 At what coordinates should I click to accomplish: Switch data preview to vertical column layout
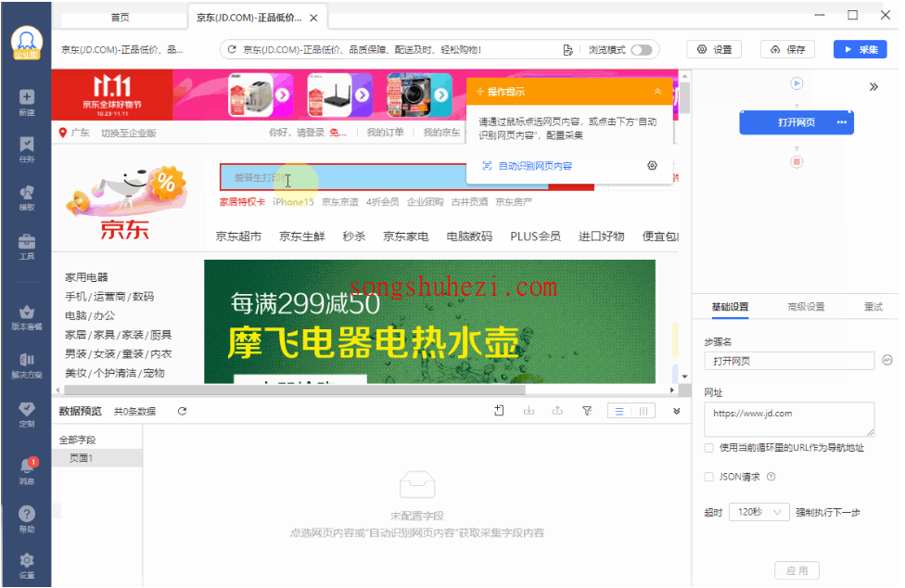pos(643,411)
